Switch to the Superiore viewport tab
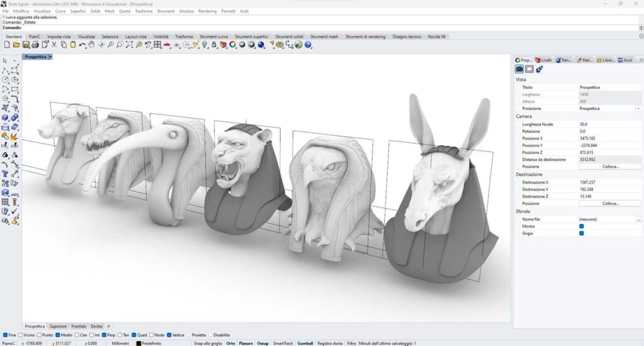This screenshot has width=644, height=346. pyautogui.click(x=58, y=326)
